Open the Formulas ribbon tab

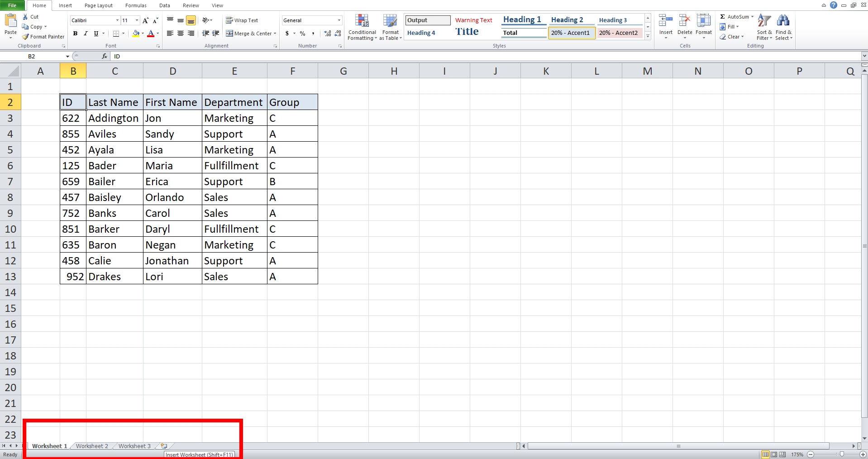pyautogui.click(x=136, y=5)
